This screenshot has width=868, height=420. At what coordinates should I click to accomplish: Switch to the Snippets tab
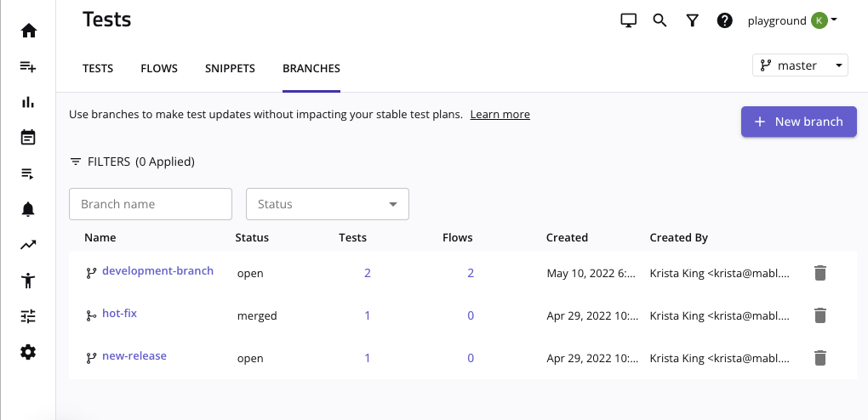pos(230,69)
